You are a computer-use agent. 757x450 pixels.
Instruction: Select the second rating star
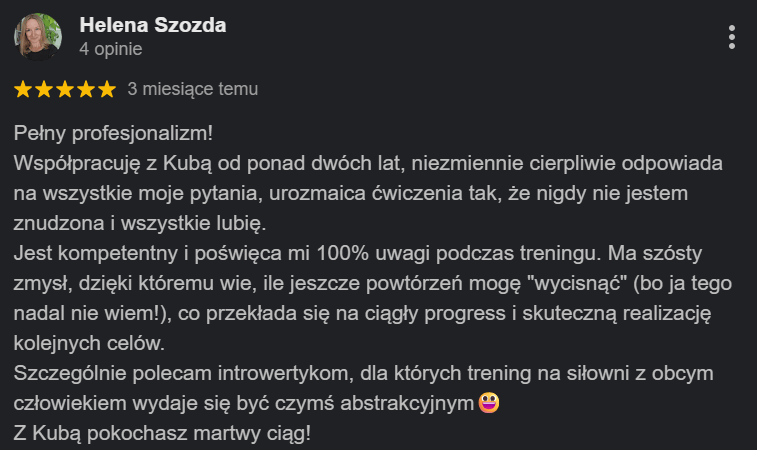click(x=44, y=89)
